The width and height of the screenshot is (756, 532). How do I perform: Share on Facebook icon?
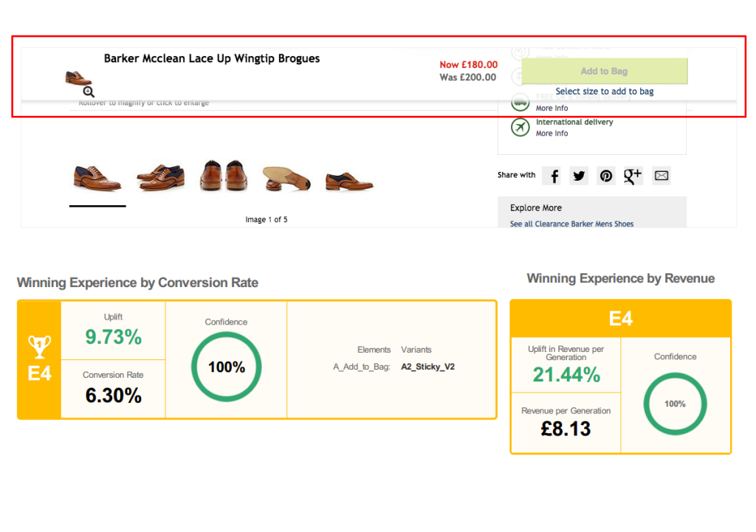tap(554, 176)
